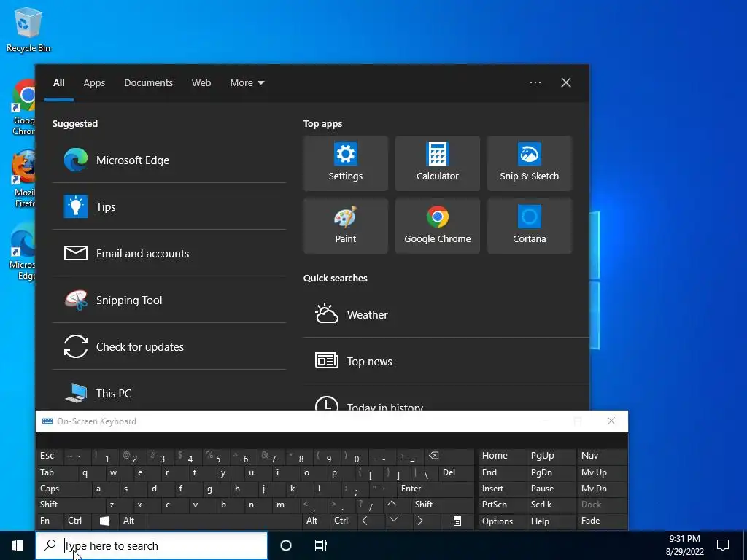This screenshot has height=560, width=747.
Task: Open Cortana tile in Top apps
Action: click(x=530, y=226)
